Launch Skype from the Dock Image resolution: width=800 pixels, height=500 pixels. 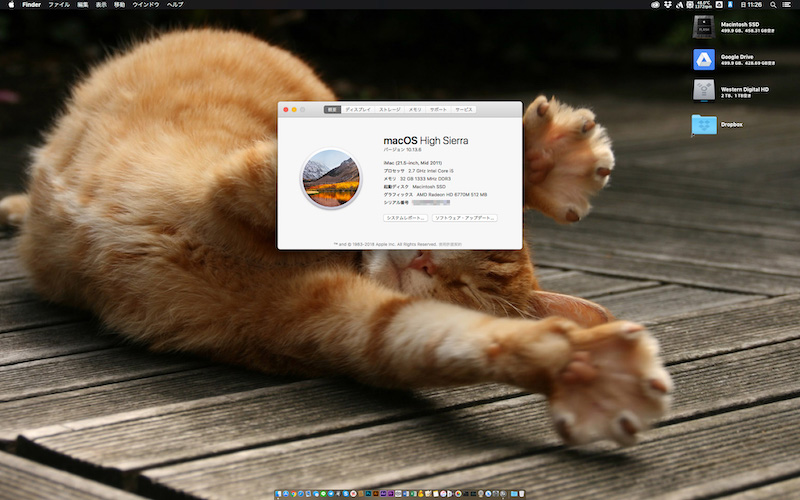coord(346,494)
